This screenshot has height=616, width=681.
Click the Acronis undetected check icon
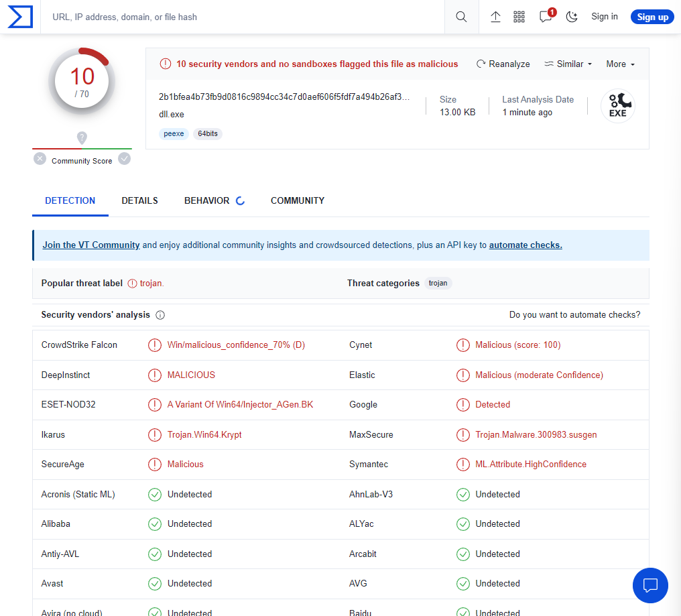(155, 495)
